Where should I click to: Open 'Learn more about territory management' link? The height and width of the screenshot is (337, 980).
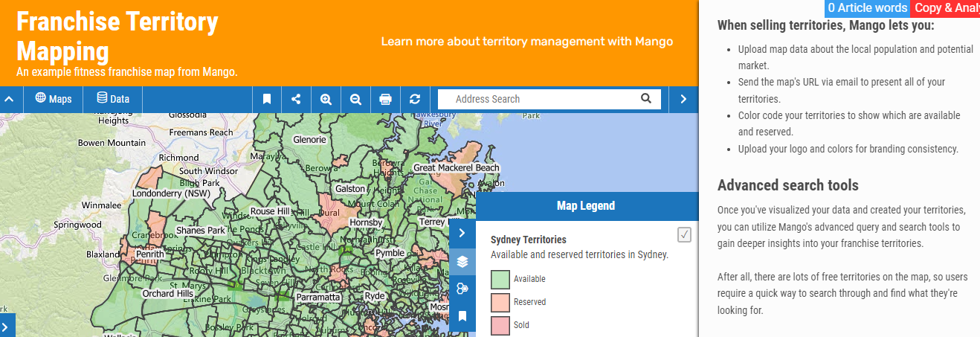click(527, 42)
